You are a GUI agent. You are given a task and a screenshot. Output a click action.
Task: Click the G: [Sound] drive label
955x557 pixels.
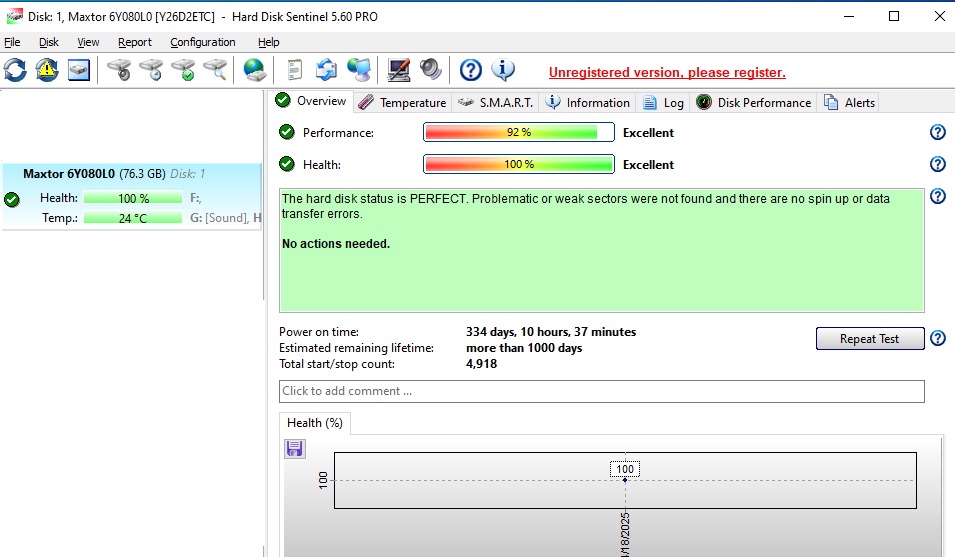pyautogui.click(x=219, y=218)
